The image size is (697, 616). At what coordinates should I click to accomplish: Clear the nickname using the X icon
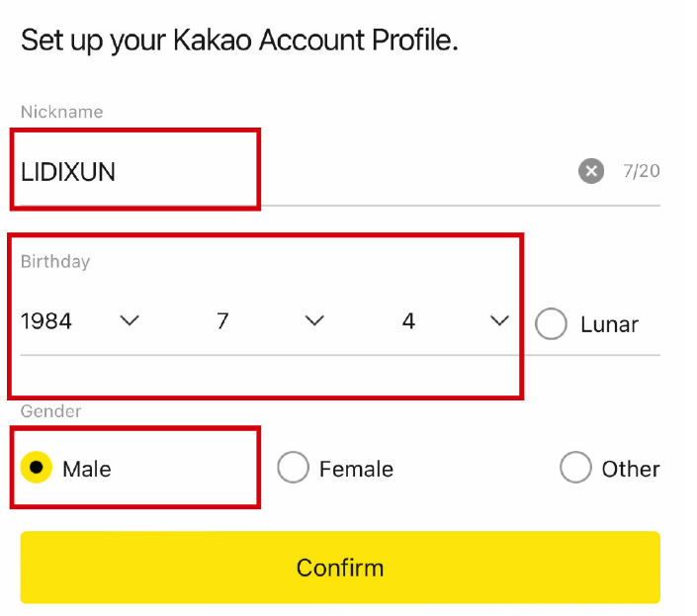click(590, 172)
